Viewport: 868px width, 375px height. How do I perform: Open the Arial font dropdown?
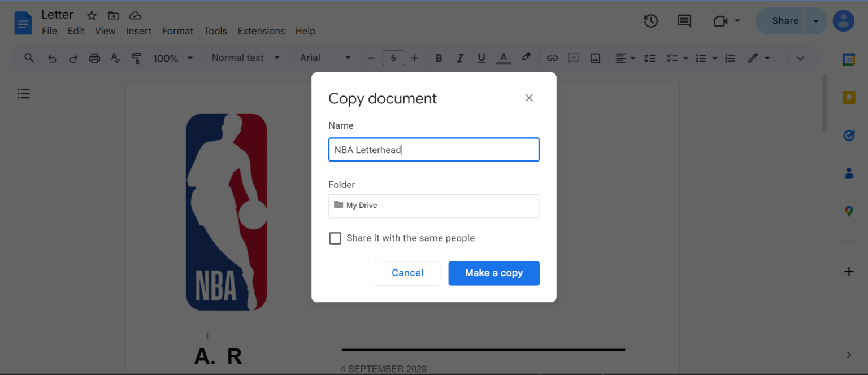coord(325,58)
